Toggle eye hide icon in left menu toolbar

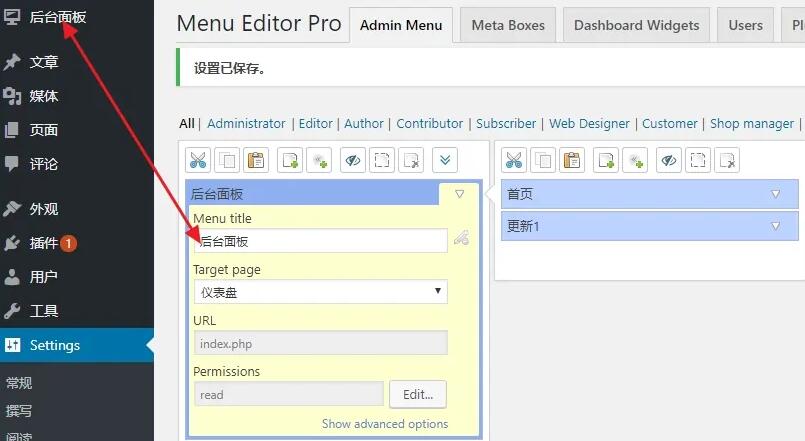(x=353, y=160)
